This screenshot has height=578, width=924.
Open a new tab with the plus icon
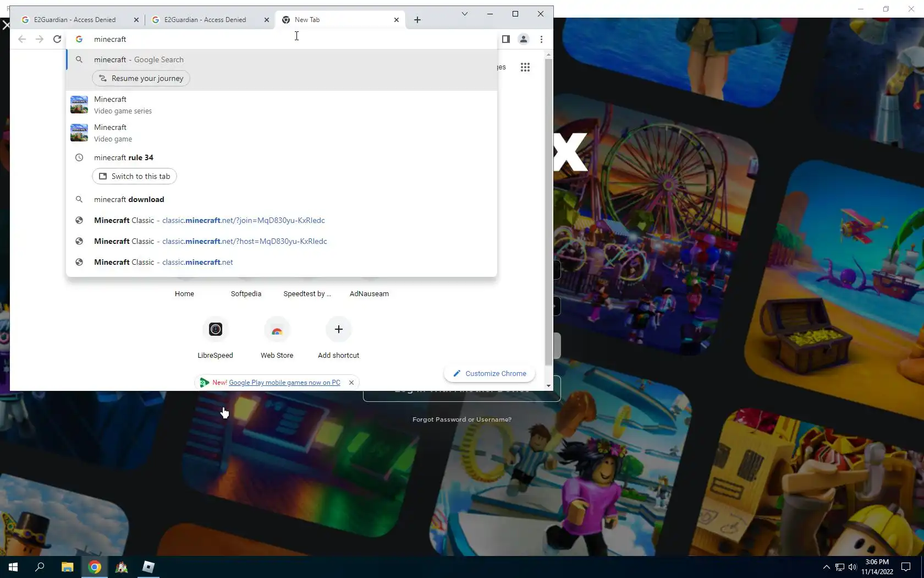(x=417, y=20)
